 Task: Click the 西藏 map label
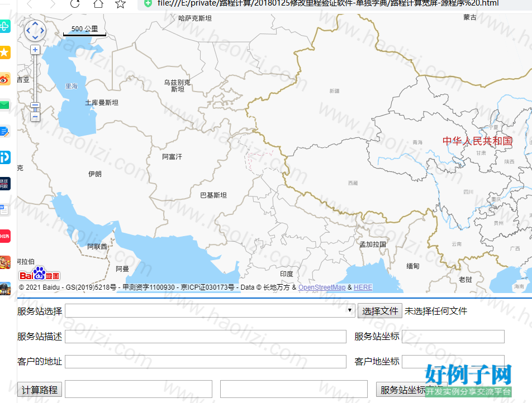tap(353, 183)
